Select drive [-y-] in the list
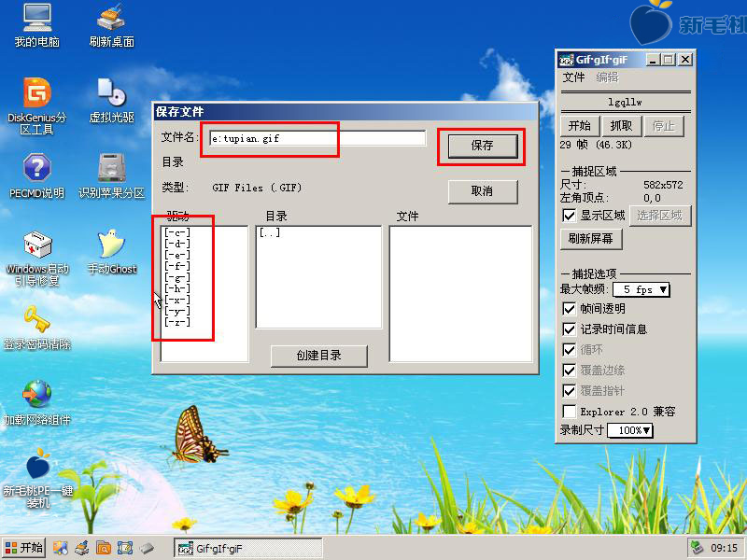 click(x=176, y=311)
